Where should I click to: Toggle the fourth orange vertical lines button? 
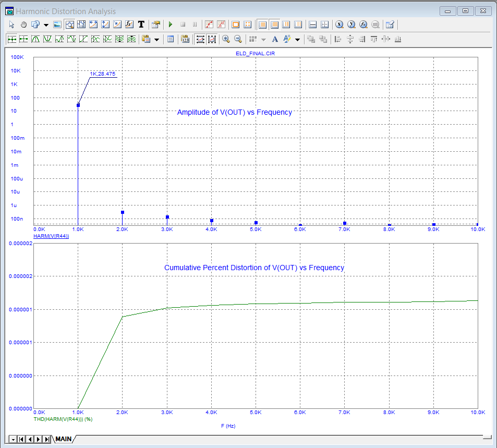click(x=298, y=25)
